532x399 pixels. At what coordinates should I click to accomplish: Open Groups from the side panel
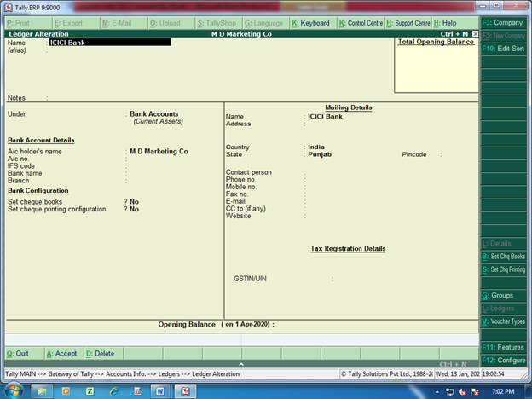[x=504, y=295]
